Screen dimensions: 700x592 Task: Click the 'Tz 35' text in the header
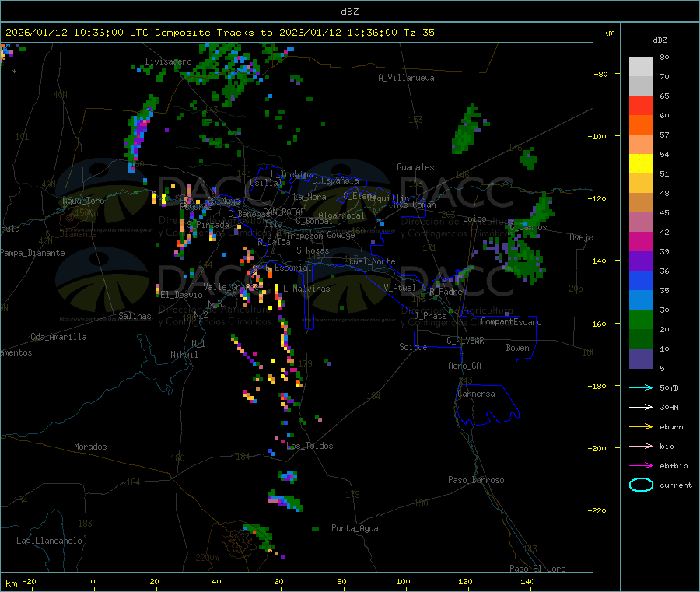pos(418,33)
